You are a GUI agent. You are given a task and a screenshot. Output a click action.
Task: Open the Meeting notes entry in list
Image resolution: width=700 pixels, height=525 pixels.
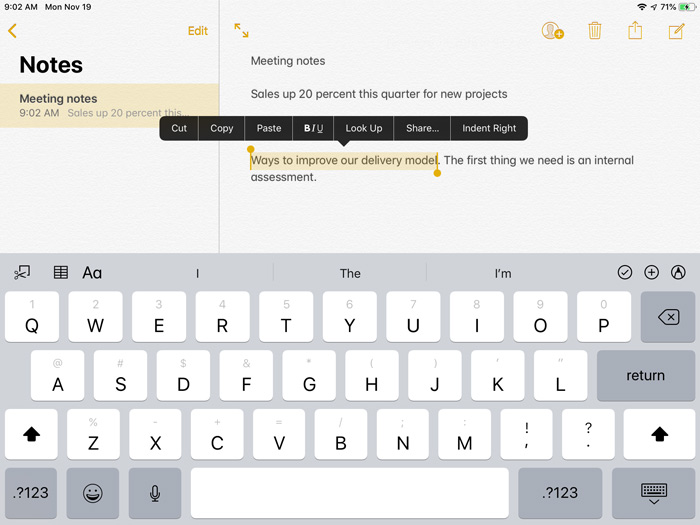pos(109,105)
